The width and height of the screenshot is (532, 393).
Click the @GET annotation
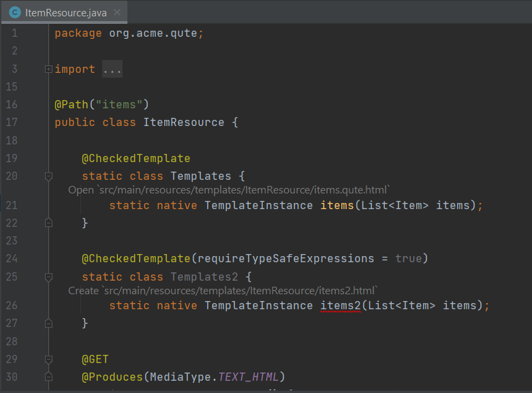point(95,360)
